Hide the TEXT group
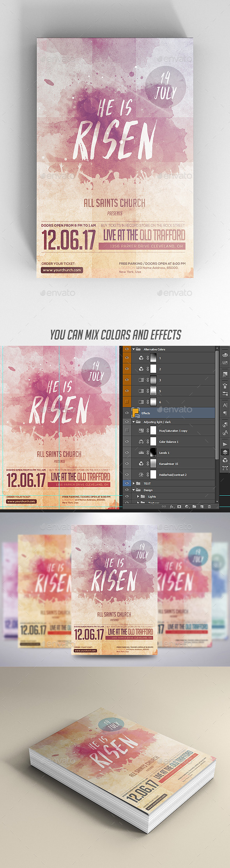This screenshot has width=230, height=868. coord(127,484)
